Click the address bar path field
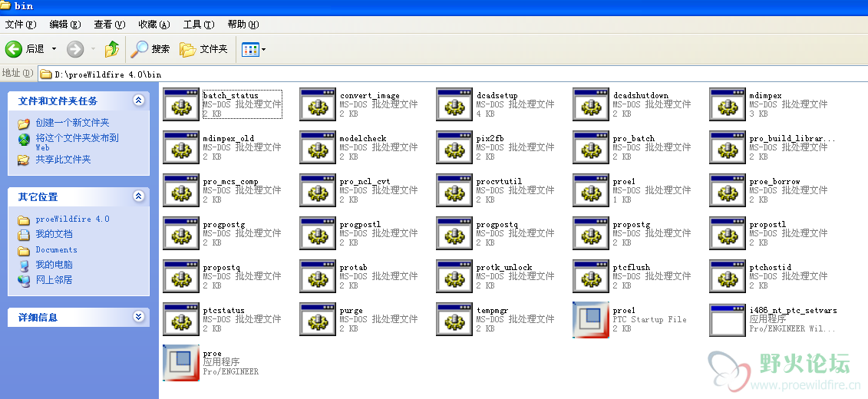868x399 pixels. 453,74
